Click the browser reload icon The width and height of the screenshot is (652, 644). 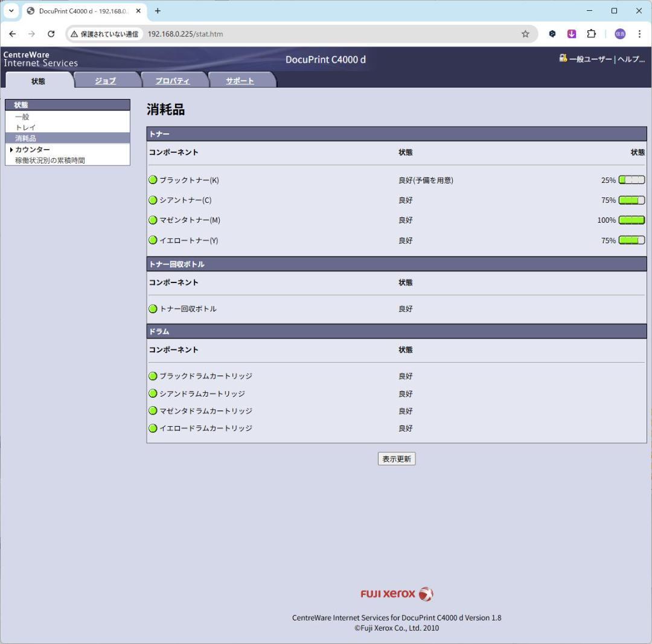51,34
